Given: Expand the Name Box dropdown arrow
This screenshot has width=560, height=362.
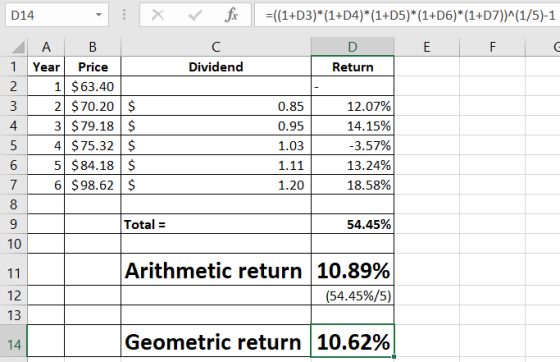Looking at the screenshot, I should [x=99, y=15].
